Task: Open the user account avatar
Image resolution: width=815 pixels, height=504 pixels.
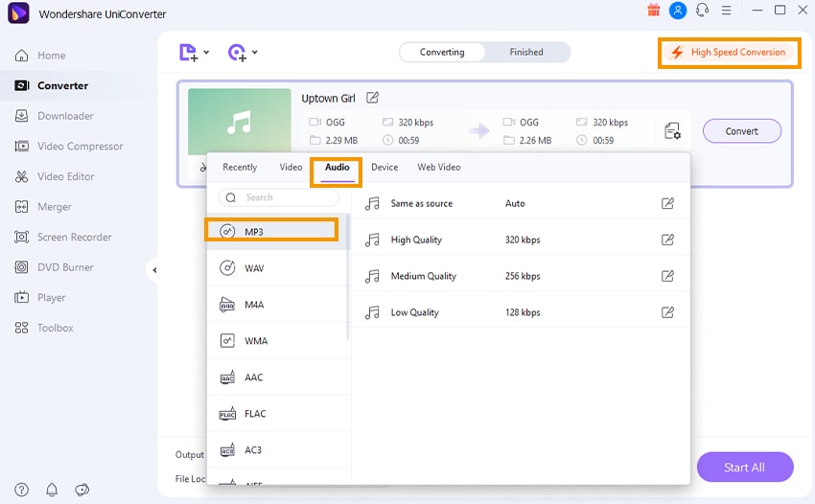Action: 678,10
